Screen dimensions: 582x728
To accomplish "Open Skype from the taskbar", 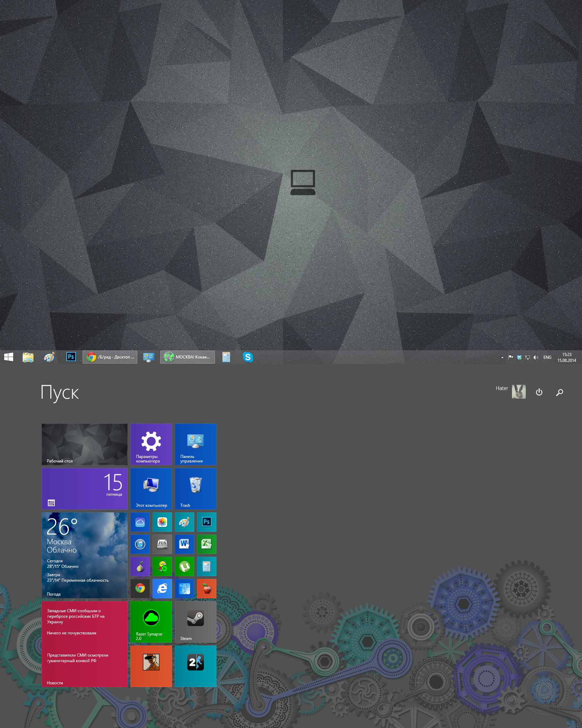I will click(248, 357).
